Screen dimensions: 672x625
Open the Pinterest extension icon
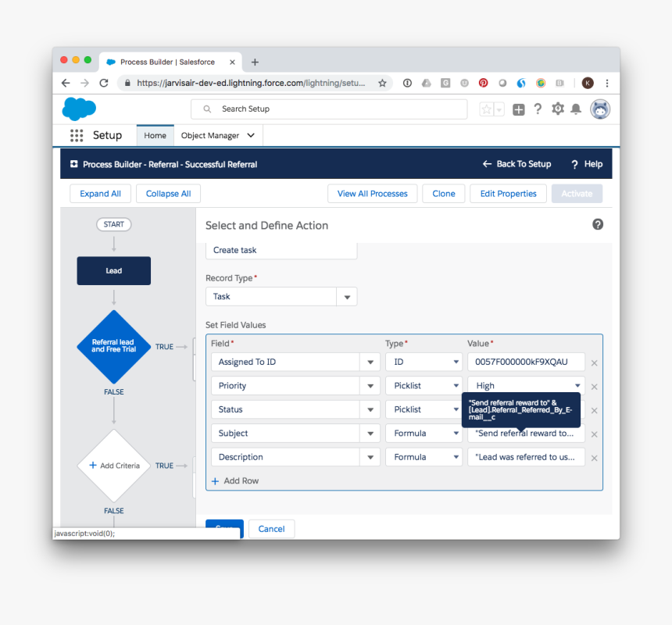[483, 83]
